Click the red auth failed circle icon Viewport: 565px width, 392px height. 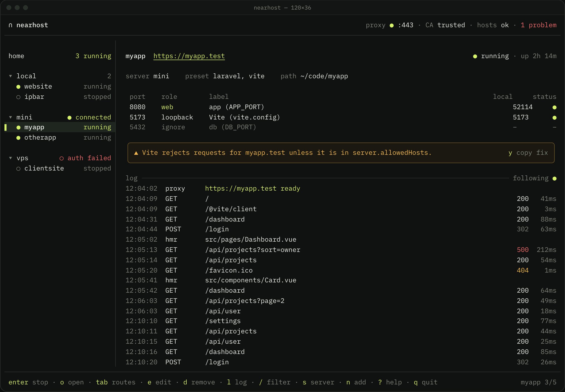point(62,158)
